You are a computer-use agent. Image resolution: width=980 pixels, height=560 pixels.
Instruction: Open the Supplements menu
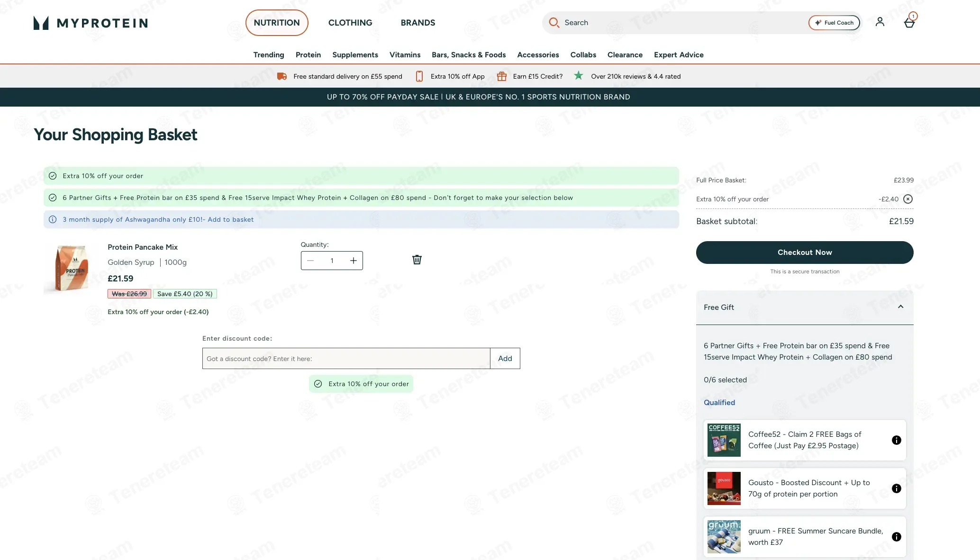[x=355, y=55]
